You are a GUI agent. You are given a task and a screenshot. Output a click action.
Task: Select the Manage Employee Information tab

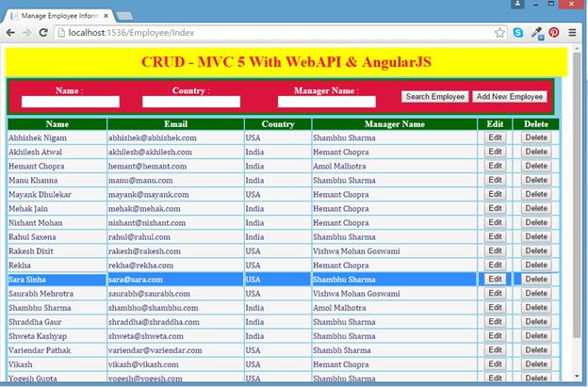pos(58,16)
